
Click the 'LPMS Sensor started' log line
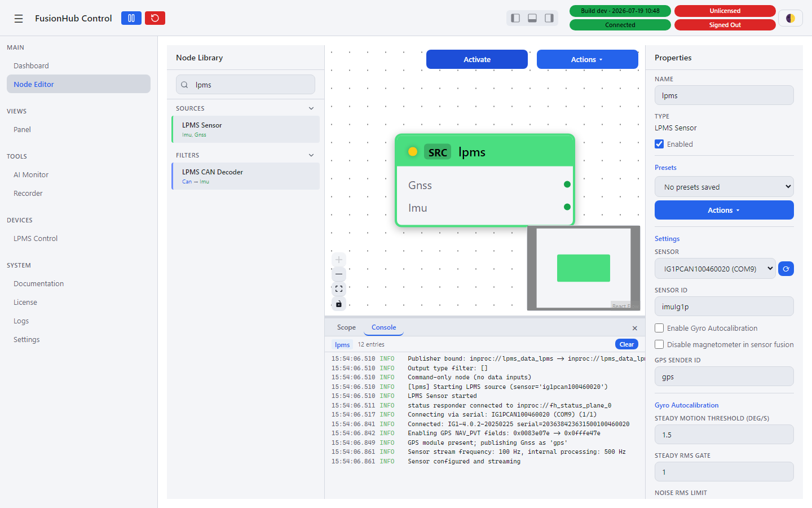coord(442,396)
